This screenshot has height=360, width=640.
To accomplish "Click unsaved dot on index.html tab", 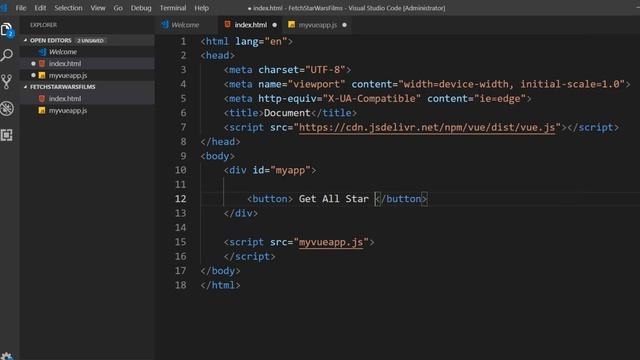I will coord(274,25).
